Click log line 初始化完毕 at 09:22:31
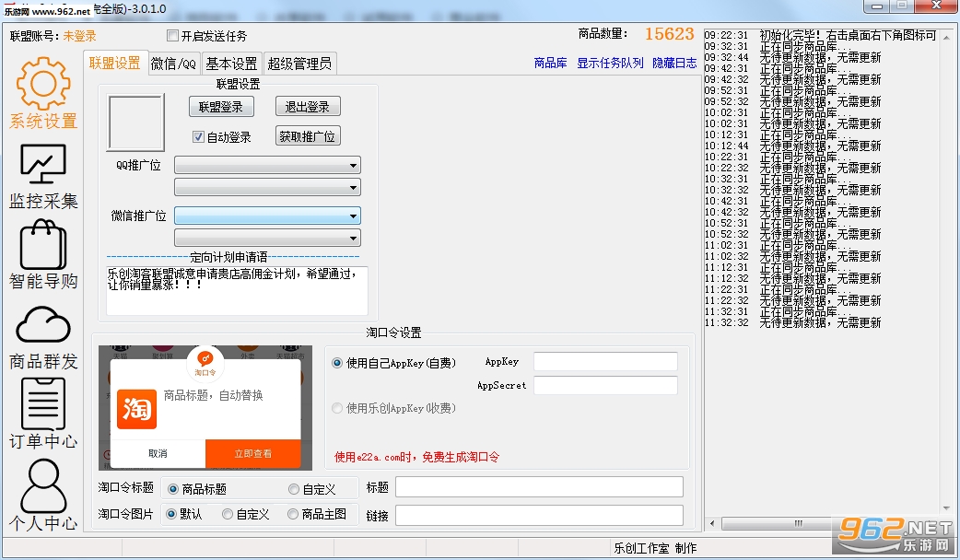Screen dimensions: 960x560 (820, 36)
